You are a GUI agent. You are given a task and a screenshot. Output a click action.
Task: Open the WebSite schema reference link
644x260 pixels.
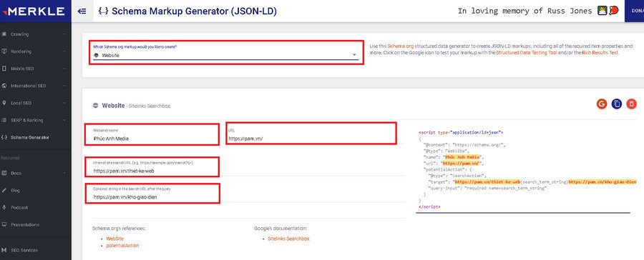114,239
